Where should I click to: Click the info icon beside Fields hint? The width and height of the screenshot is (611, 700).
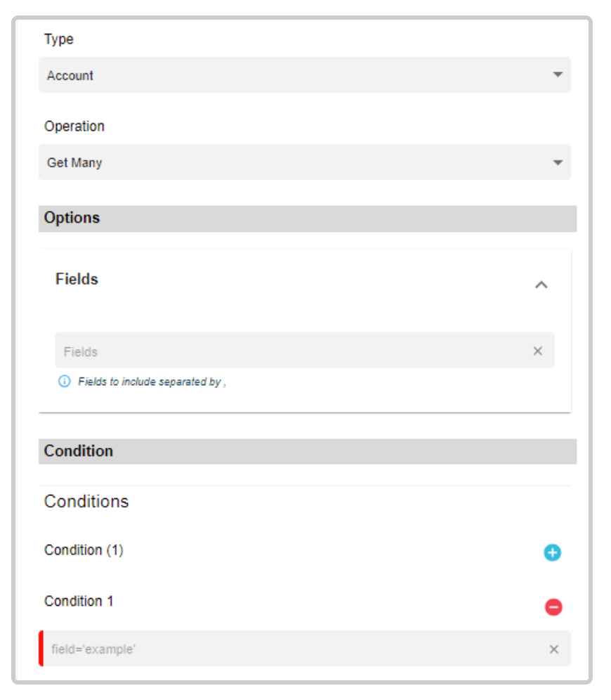pyautogui.click(x=65, y=381)
